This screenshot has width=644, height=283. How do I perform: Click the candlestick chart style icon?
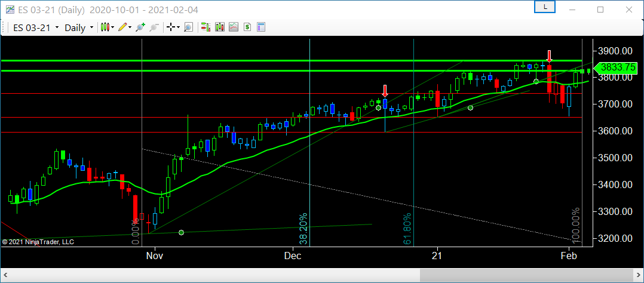point(105,27)
